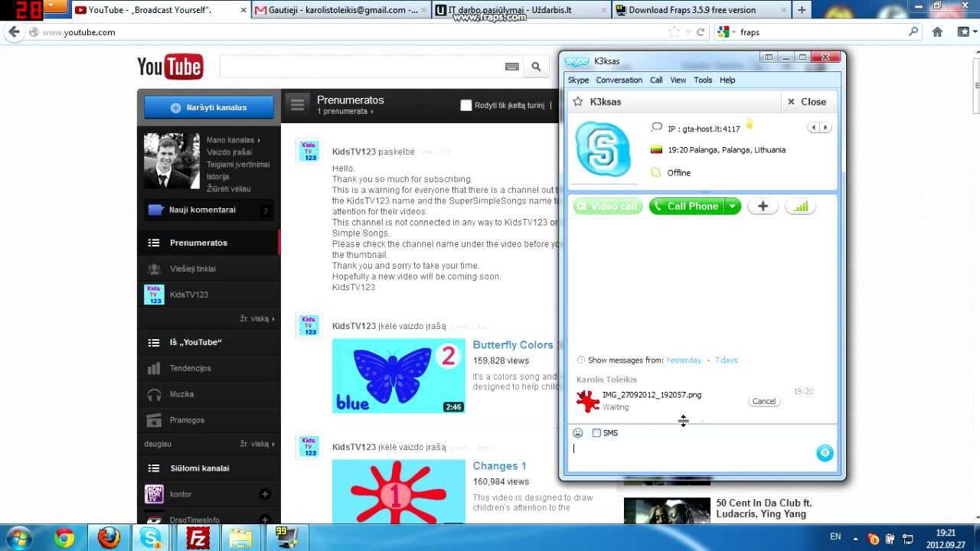Image resolution: width=980 pixels, height=551 pixels.
Task: Open the URL history dropdown arrow
Action: click(x=689, y=32)
